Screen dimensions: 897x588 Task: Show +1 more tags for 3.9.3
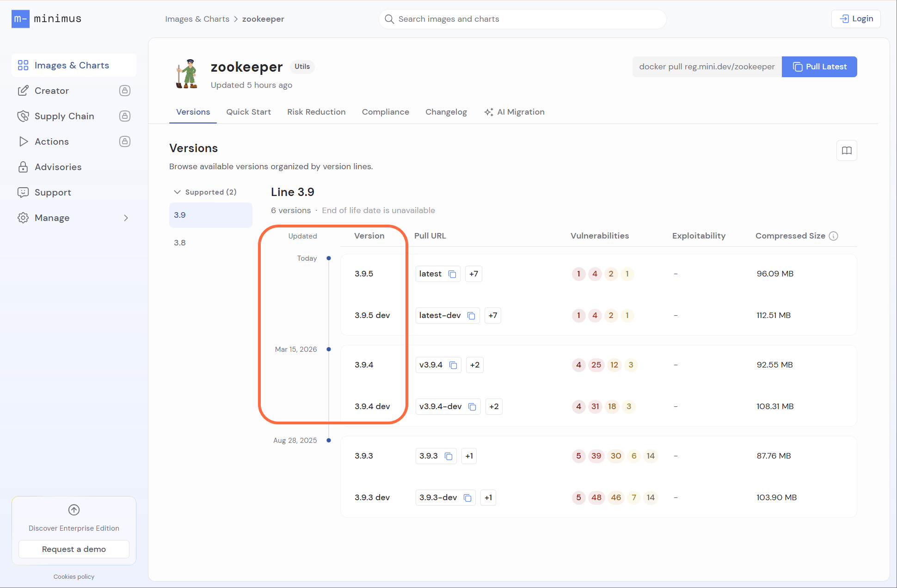pos(469,456)
